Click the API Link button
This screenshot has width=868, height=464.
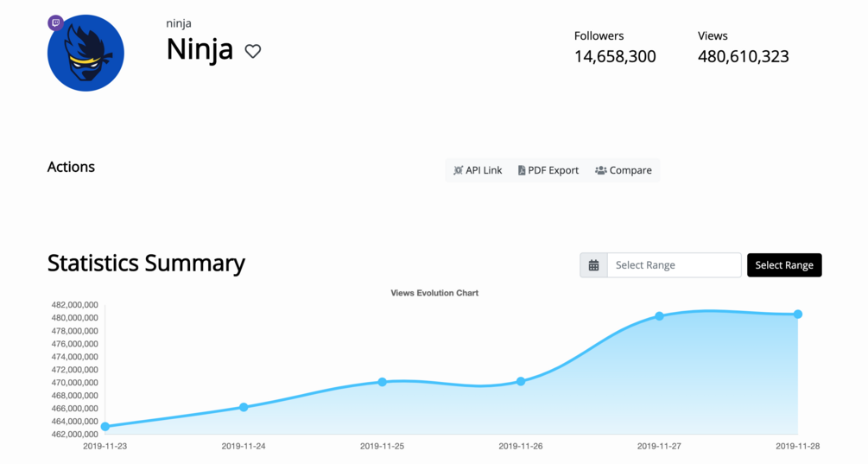tap(478, 170)
